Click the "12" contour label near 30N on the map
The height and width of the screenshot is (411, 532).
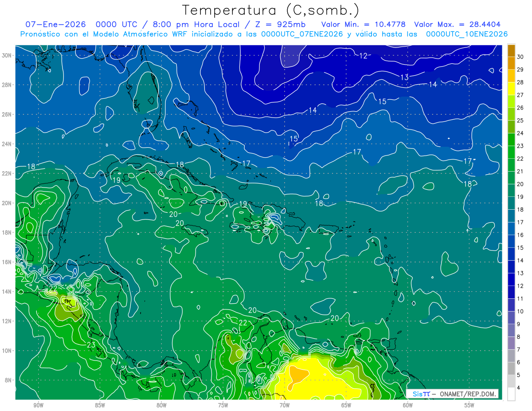(364, 55)
